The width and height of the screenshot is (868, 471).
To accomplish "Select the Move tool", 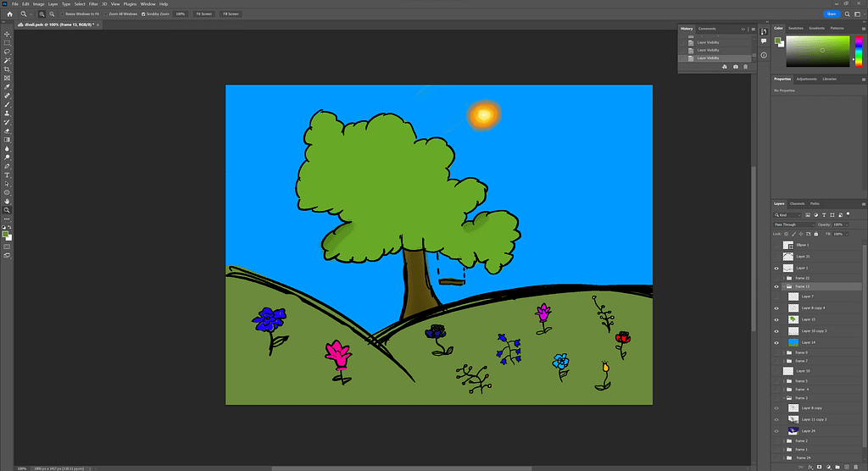I will [x=8, y=34].
